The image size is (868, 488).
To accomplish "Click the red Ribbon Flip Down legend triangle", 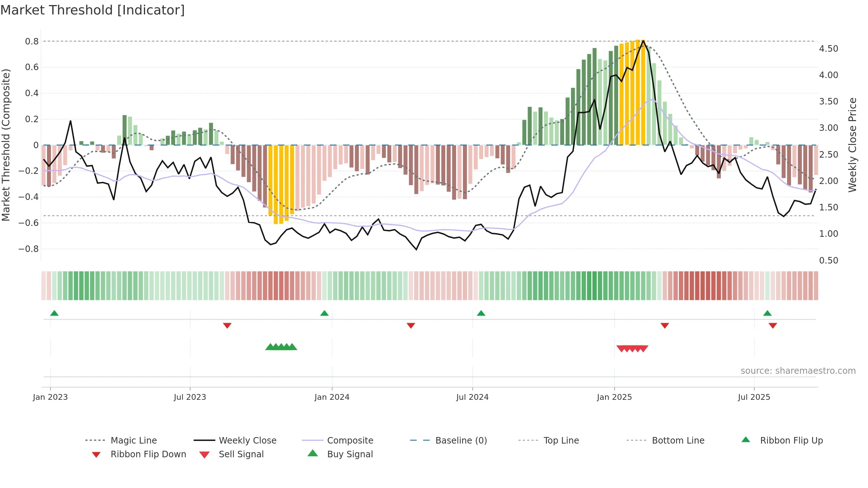I will click(x=96, y=455).
